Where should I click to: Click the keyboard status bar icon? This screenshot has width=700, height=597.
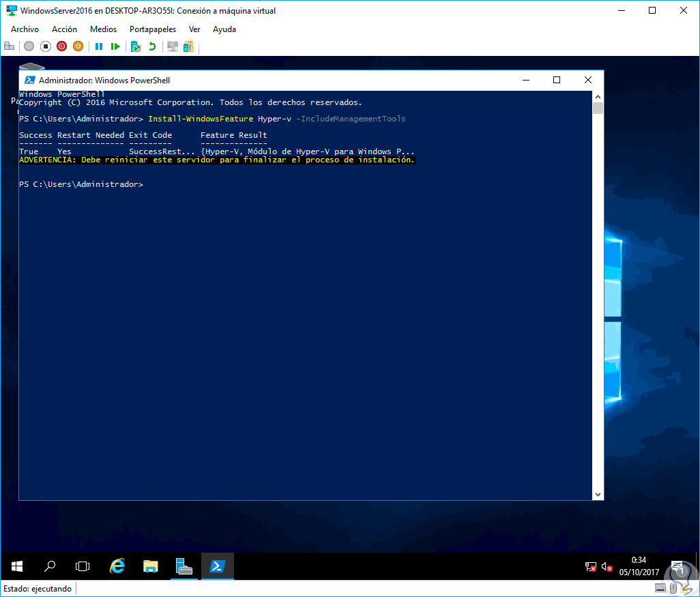660,588
